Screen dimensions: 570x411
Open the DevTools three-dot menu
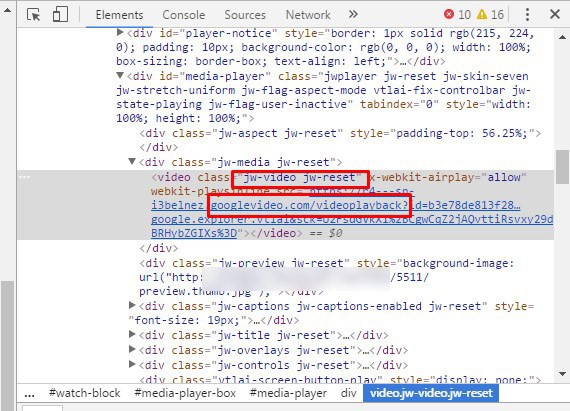527,15
